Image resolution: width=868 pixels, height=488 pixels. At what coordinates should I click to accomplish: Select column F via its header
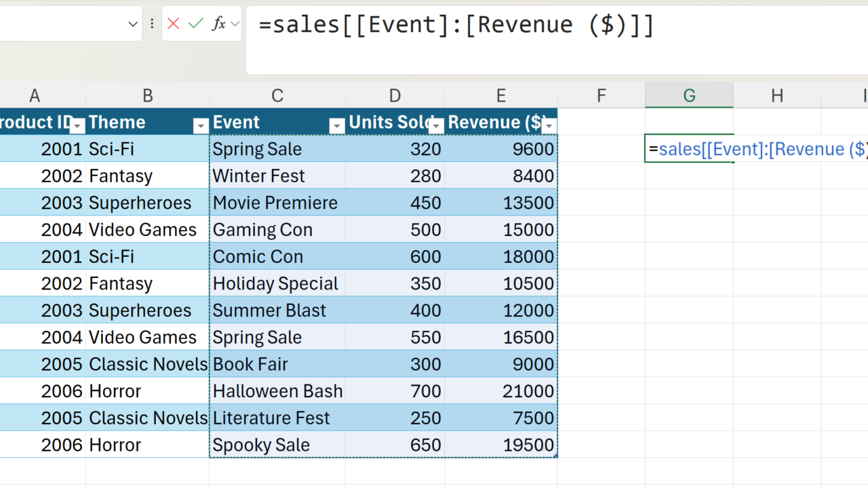pyautogui.click(x=601, y=96)
